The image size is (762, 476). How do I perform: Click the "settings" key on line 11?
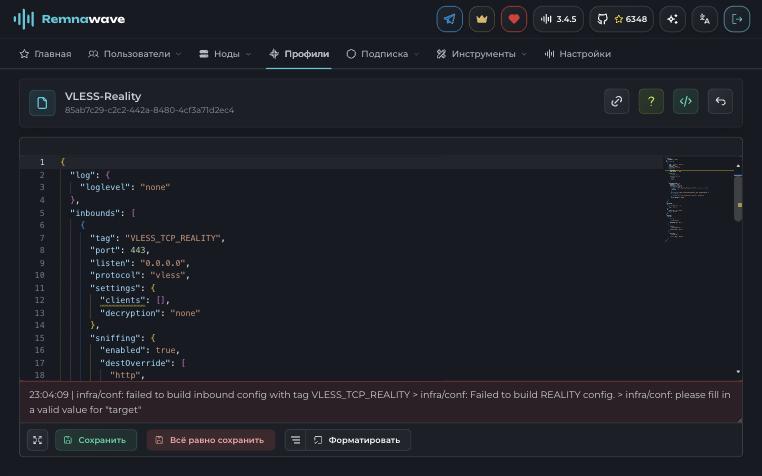tap(115, 288)
